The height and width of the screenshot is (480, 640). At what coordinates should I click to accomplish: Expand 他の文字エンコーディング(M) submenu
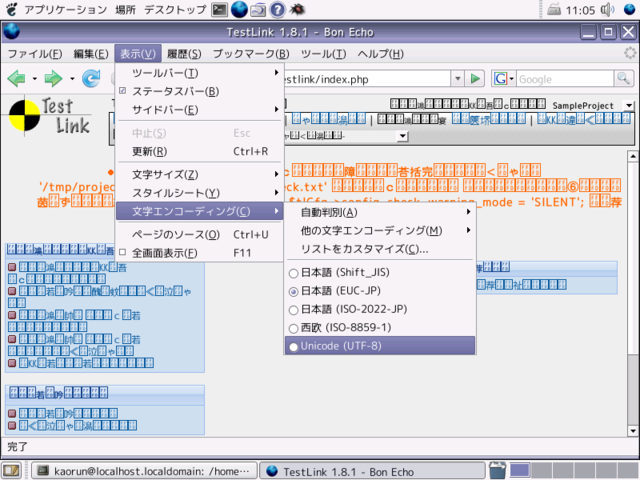click(x=380, y=231)
